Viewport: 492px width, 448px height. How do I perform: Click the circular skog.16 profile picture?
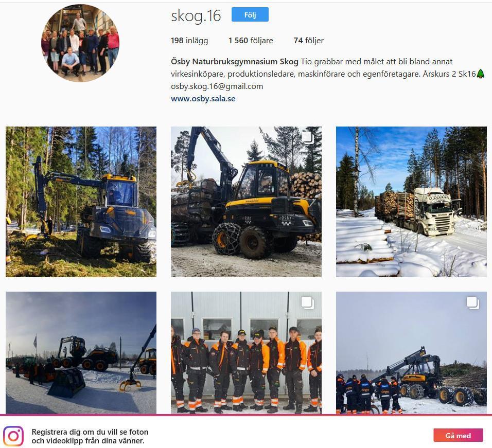point(80,43)
